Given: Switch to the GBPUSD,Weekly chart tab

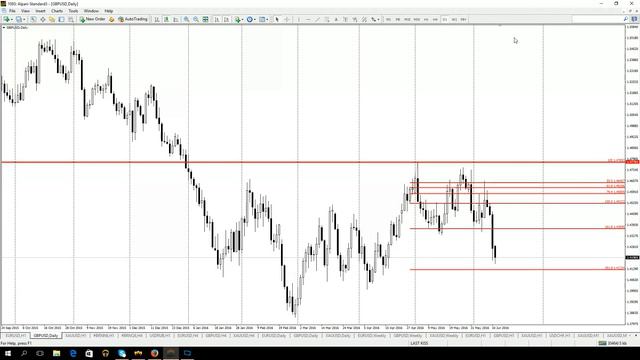Looking at the screenshot, I should click(408, 336).
